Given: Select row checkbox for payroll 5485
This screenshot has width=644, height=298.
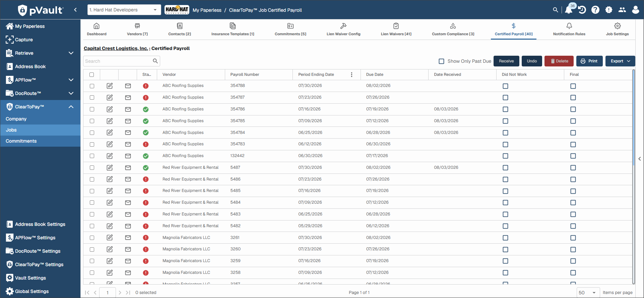Looking at the screenshot, I should pyautogui.click(x=92, y=191).
